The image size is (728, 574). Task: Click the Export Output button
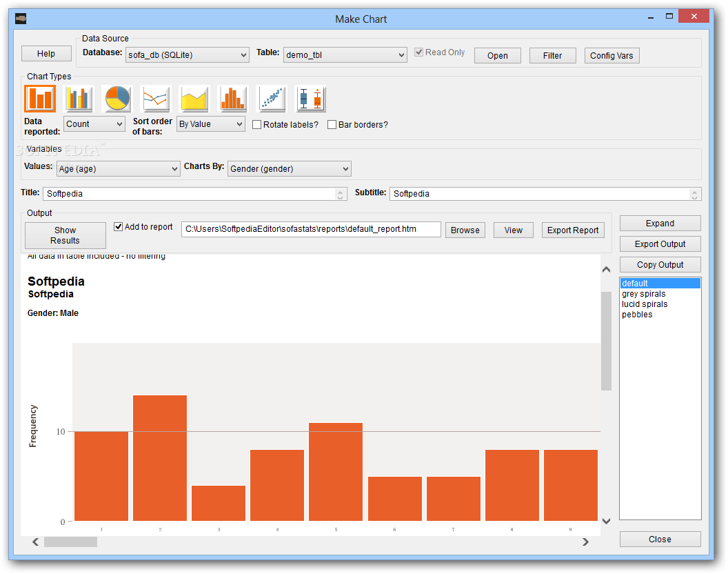click(660, 244)
